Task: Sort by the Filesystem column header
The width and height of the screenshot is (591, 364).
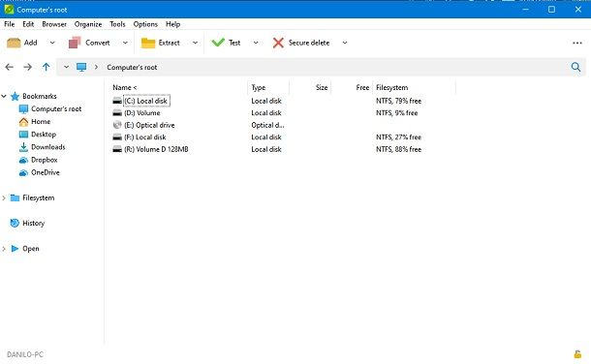Action: coord(392,88)
